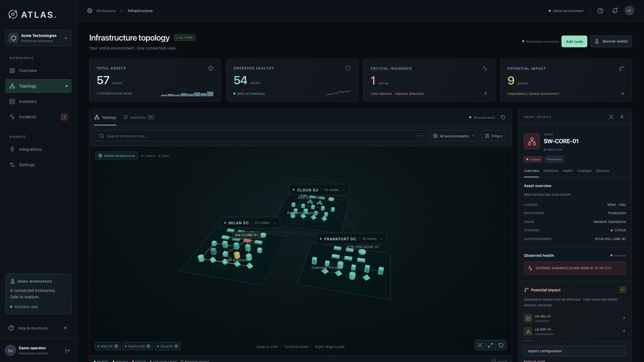Image resolution: width=644 pixels, height=362 pixels.
Task: Open the Health tab in asset details
Action: tap(568, 171)
